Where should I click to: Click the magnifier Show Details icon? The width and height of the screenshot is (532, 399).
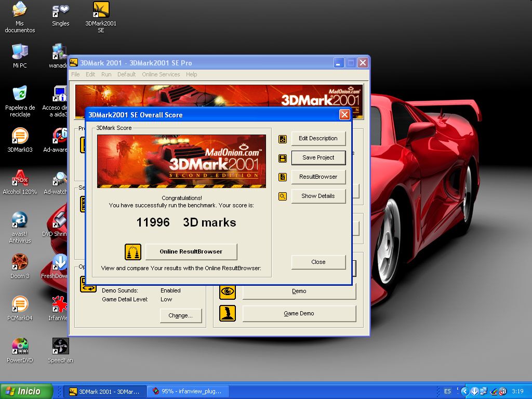point(283,196)
